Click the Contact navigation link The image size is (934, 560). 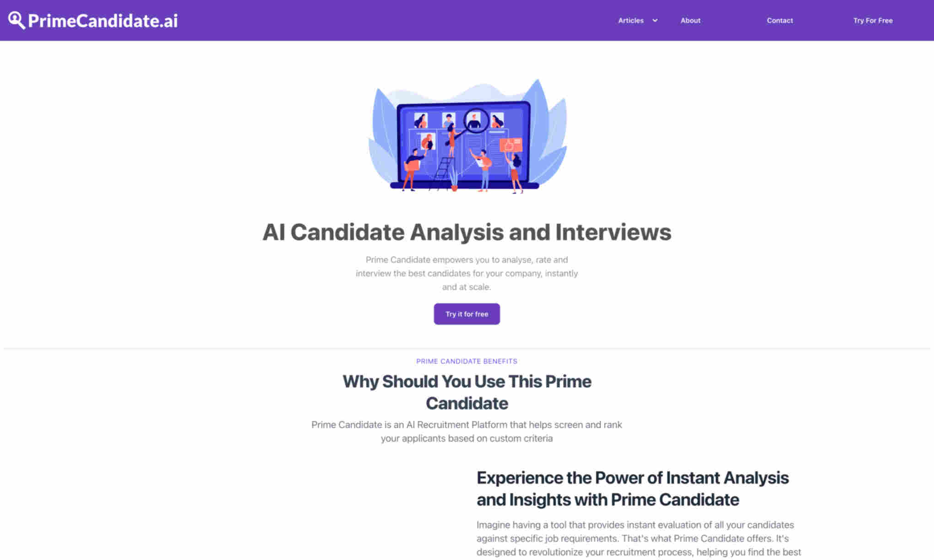tap(780, 20)
